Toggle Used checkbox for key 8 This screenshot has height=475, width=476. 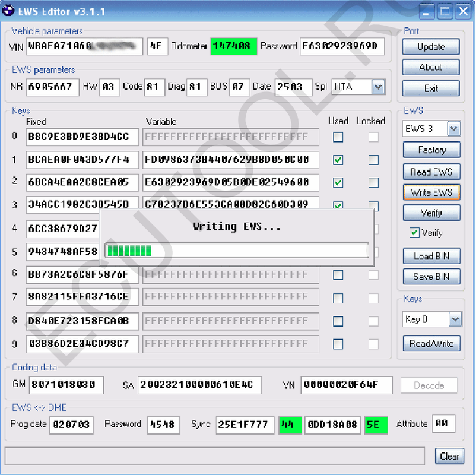[x=338, y=321]
